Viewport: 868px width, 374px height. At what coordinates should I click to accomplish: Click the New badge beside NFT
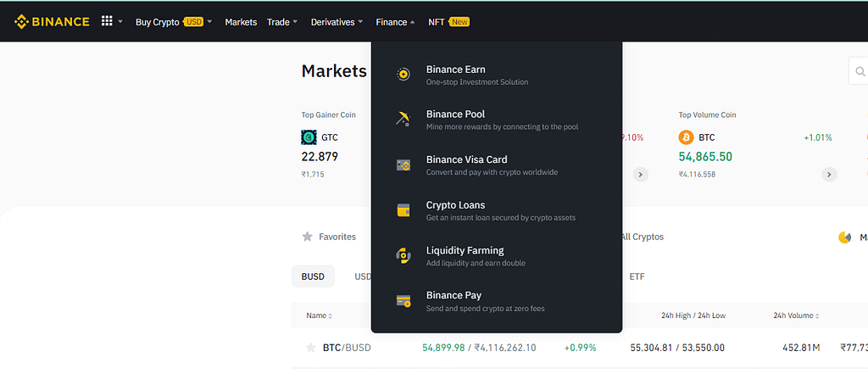click(459, 21)
